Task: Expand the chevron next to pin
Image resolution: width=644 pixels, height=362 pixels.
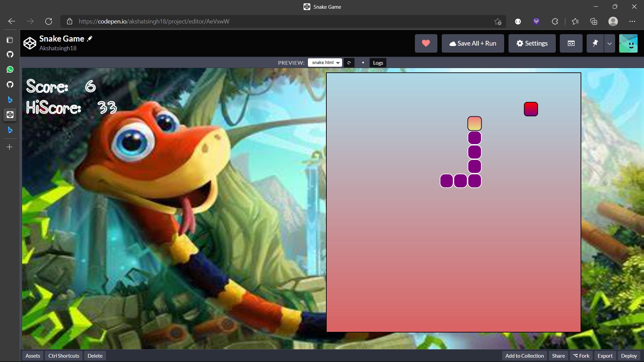Action: click(609, 43)
